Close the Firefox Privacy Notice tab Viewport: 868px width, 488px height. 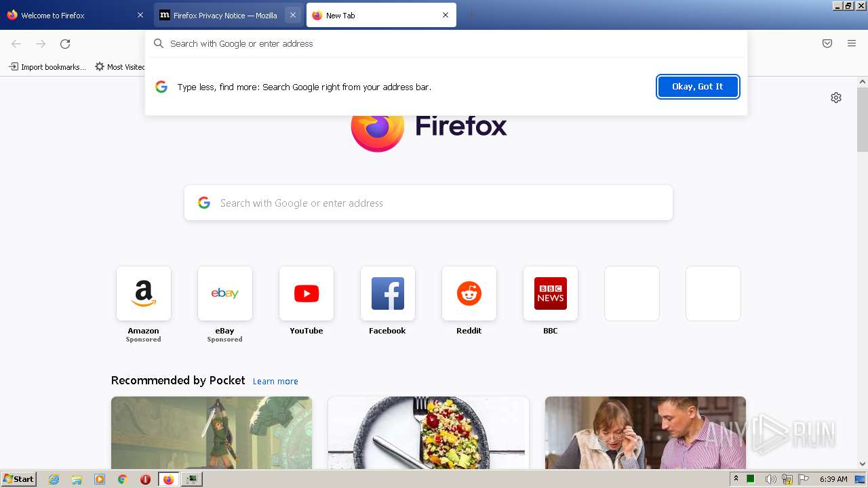coord(293,15)
